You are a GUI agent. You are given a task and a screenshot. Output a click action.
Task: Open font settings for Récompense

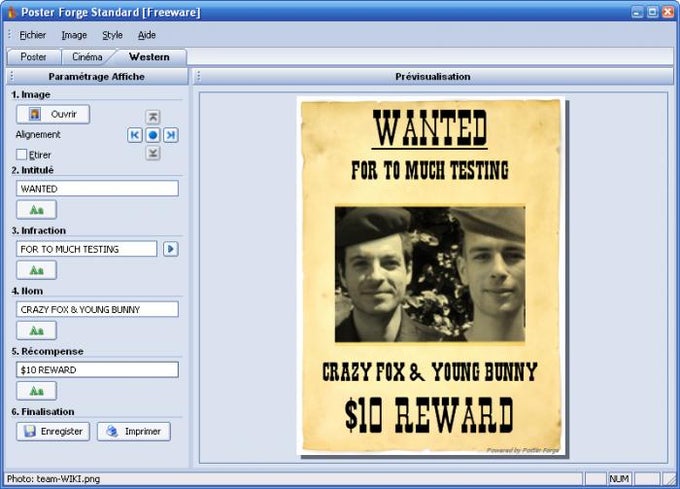coord(36,391)
